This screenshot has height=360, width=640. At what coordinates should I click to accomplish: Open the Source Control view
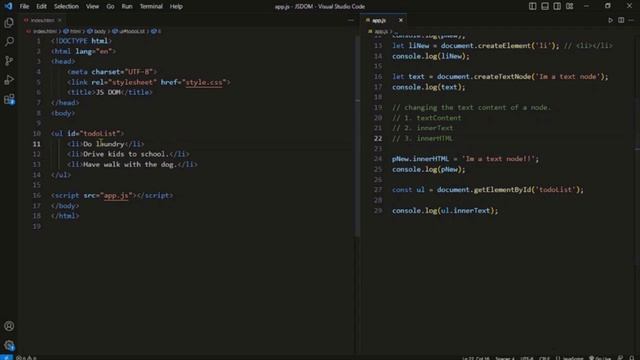tap(9, 61)
